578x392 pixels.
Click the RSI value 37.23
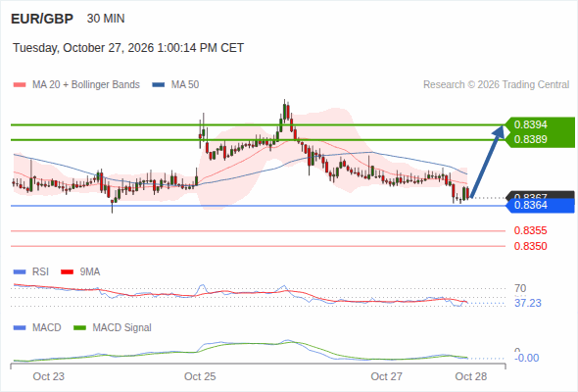click(528, 304)
